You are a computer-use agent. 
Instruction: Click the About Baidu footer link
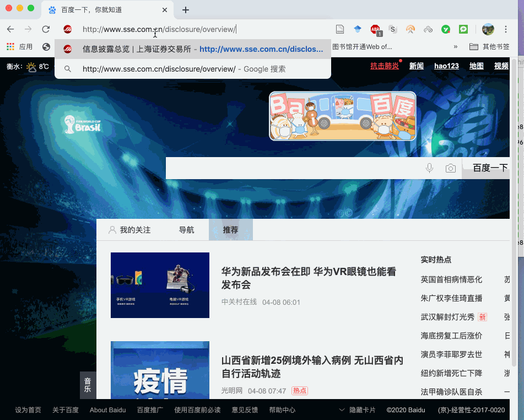107,410
